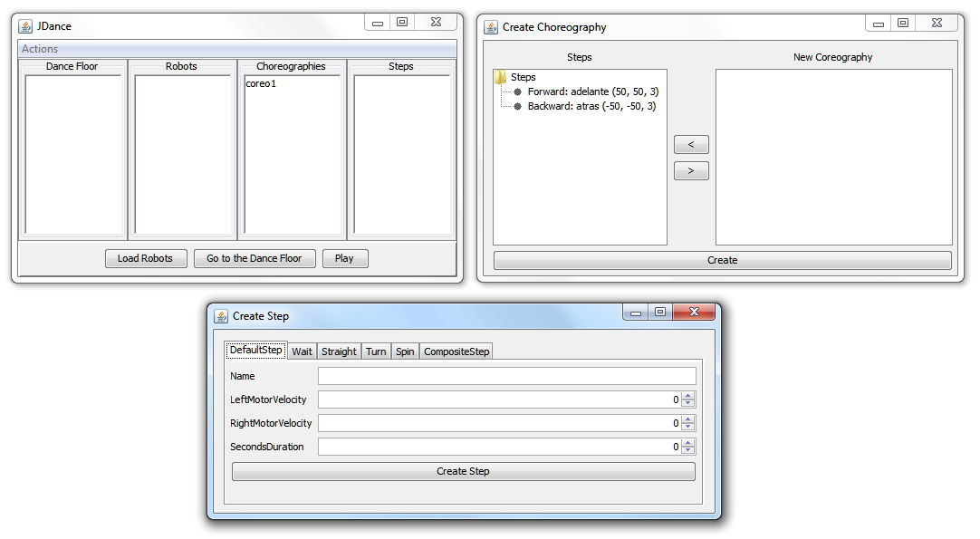Image resolution: width=980 pixels, height=539 pixels.
Task: Switch to the Wait tab
Action: 302,351
